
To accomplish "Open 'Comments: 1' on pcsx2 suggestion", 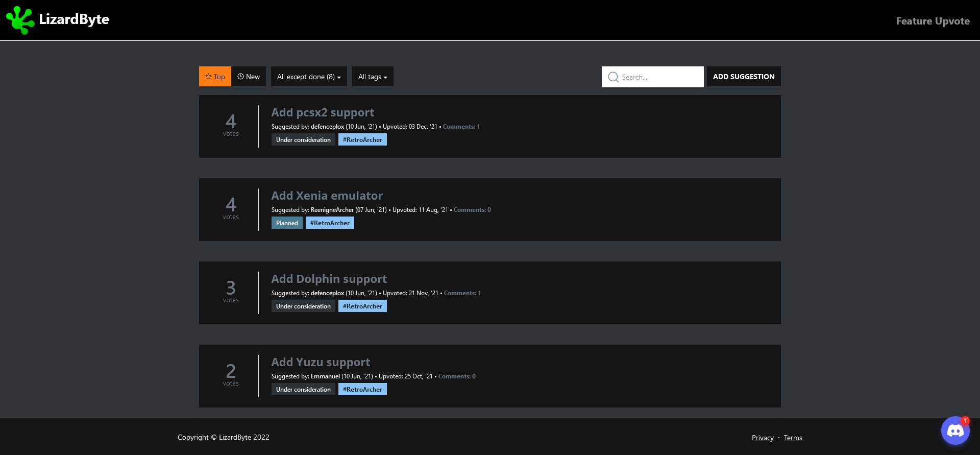I will tap(461, 127).
